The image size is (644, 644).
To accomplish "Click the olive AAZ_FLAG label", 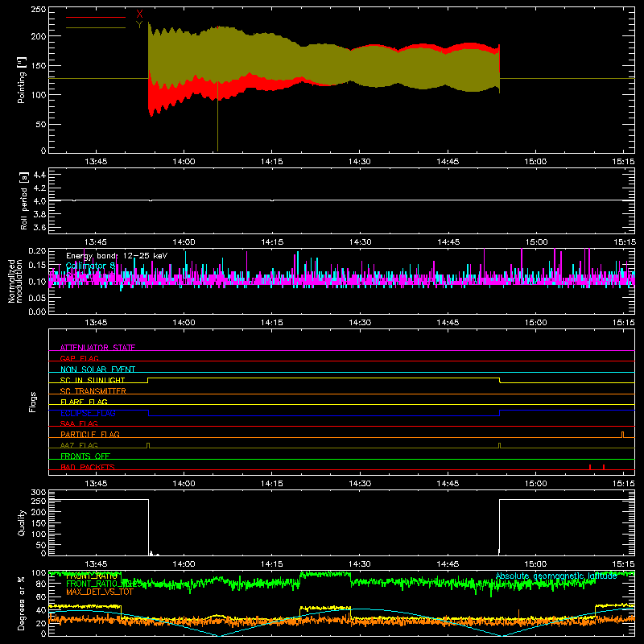I will pos(79,445).
